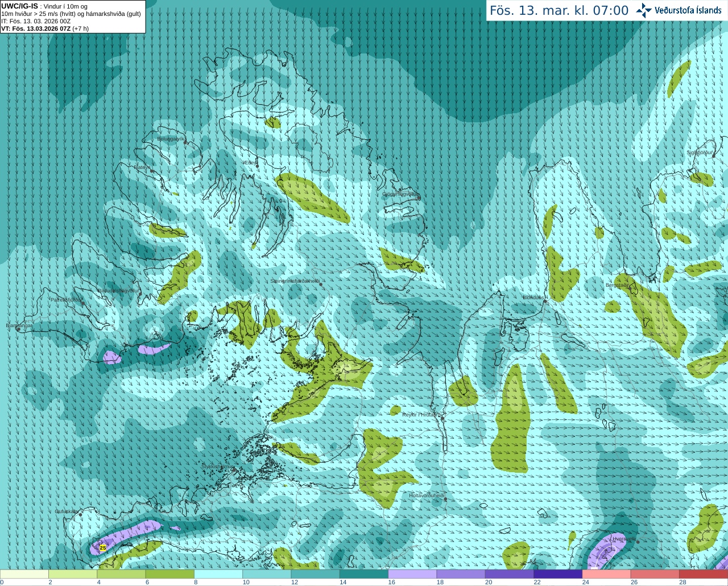
Task: Click the VT: Fös. 13.03.2026 07Z line
Action: (45, 28)
